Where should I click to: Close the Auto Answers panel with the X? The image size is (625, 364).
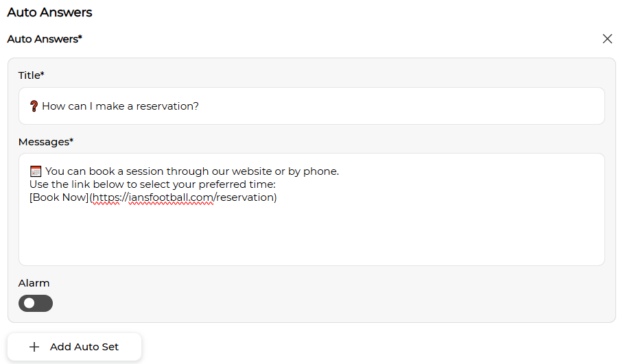point(607,38)
